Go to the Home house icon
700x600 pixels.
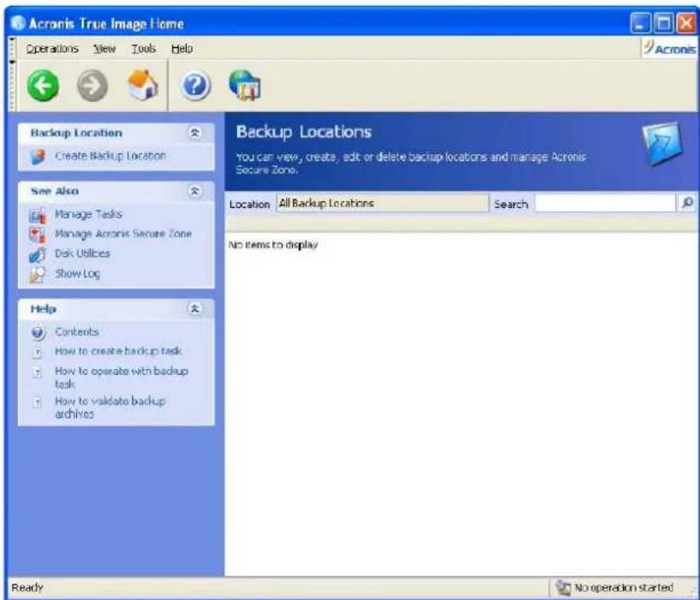pyautogui.click(x=143, y=85)
